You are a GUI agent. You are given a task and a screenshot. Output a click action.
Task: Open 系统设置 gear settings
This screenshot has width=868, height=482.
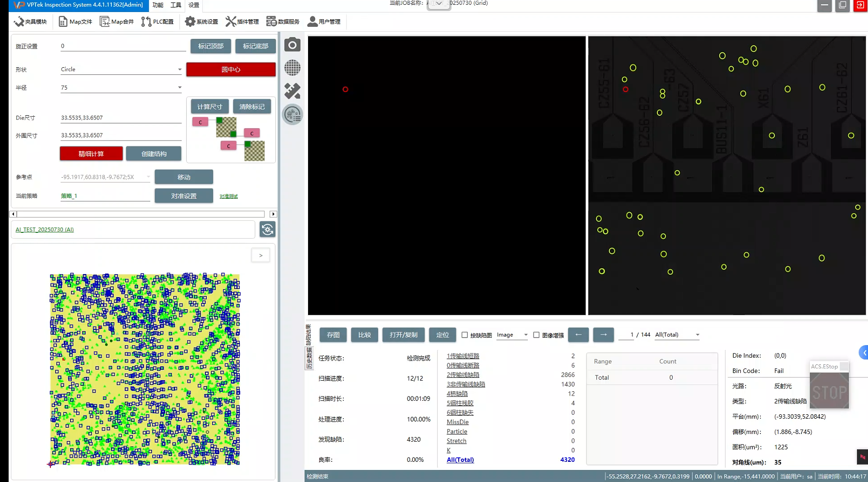pos(202,22)
